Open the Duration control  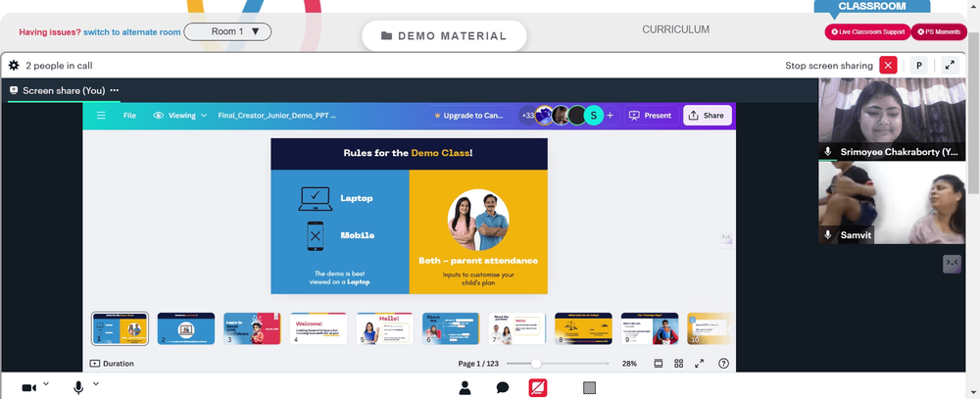(x=112, y=364)
